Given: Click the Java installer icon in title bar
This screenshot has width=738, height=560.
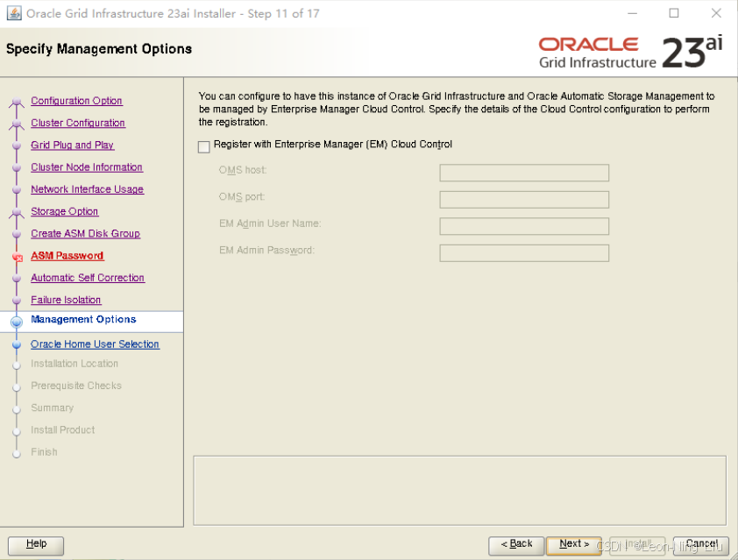Looking at the screenshot, I should pyautogui.click(x=14, y=13).
